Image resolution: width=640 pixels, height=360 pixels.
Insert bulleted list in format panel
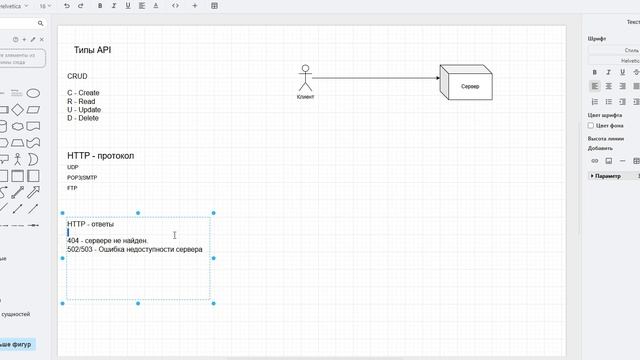(x=609, y=102)
